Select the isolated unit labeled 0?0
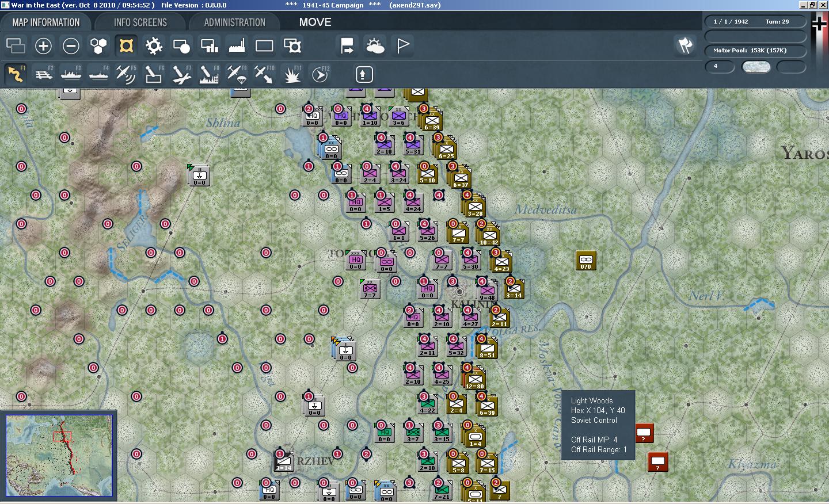 [x=585, y=260]
